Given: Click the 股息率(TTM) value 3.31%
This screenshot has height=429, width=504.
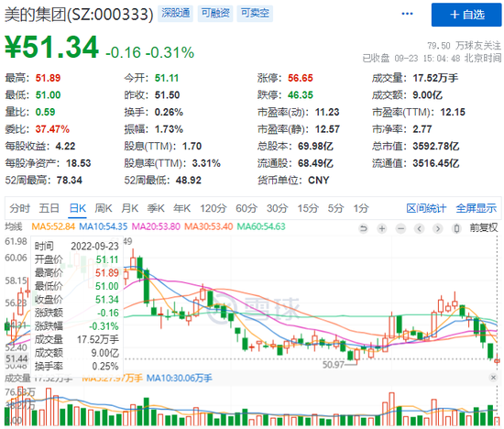Looking at the screenshot, I should click(x=206, y=163).
